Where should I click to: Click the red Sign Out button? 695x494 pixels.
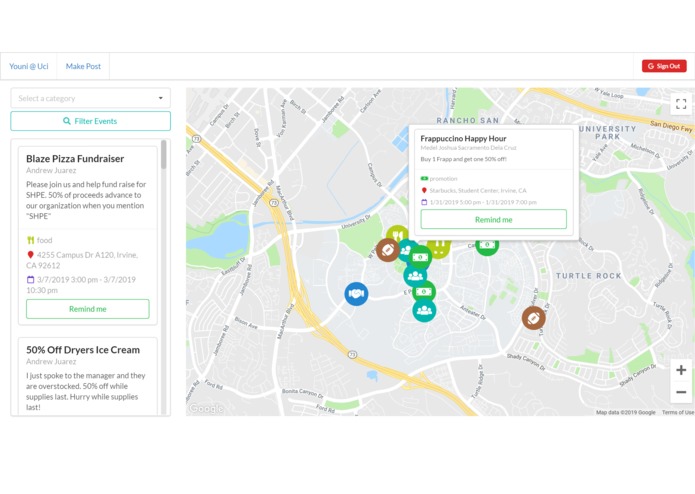[664, 66]
